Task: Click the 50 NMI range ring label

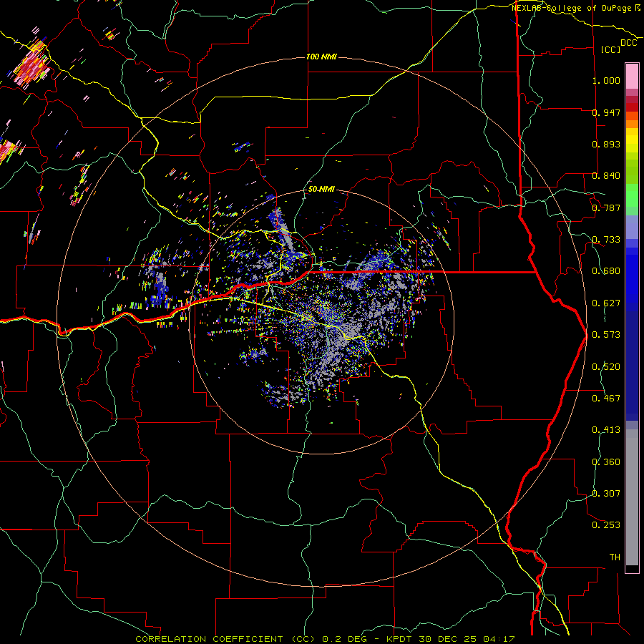Action: pos(321,189)
